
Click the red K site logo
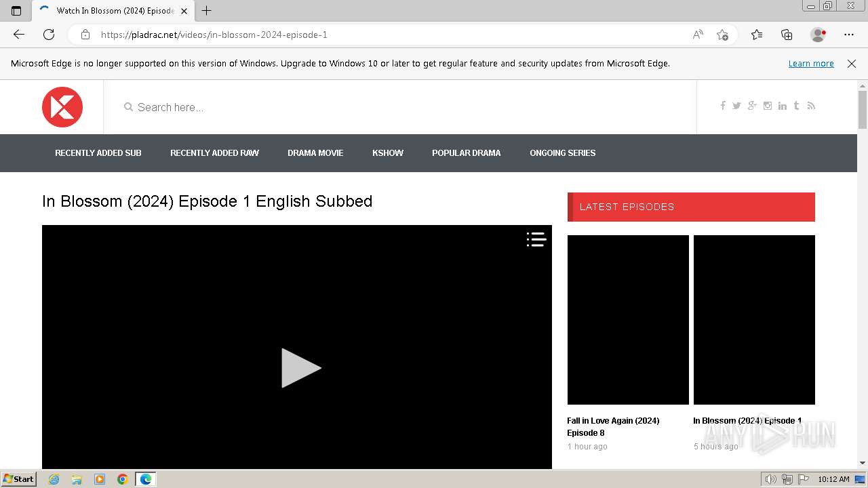(x=62, y=107)
